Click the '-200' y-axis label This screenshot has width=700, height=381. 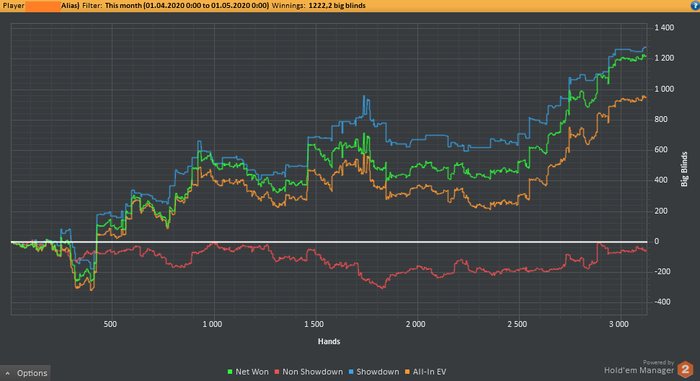pyautogui.click(x=662, y=272)
